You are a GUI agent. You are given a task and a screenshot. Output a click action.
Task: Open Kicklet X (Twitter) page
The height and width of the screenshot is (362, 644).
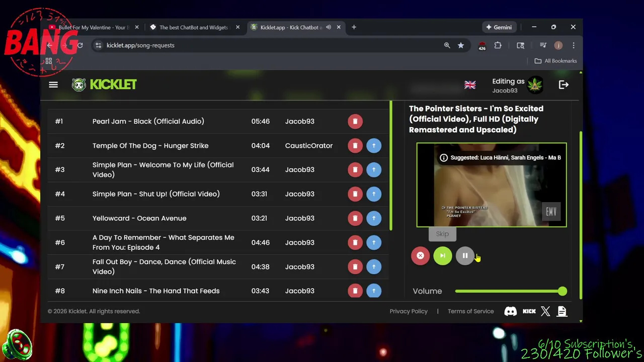pyautogui.click(x=545, y=311)
